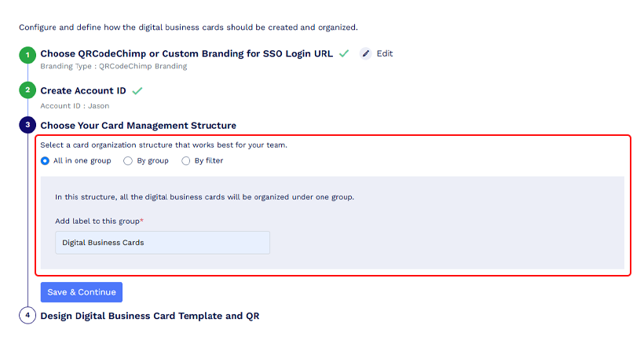
Task: Click the Edit link for branding step
Action: 384,53
